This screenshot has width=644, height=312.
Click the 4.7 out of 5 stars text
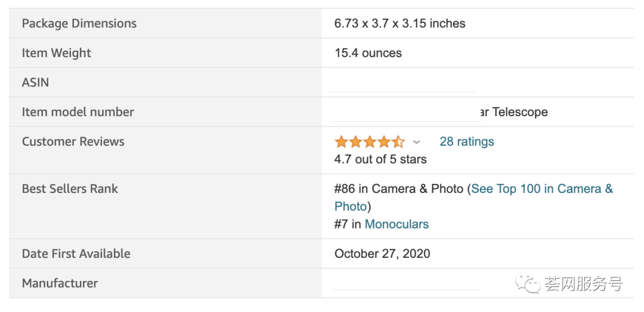[x=380, y=159]
